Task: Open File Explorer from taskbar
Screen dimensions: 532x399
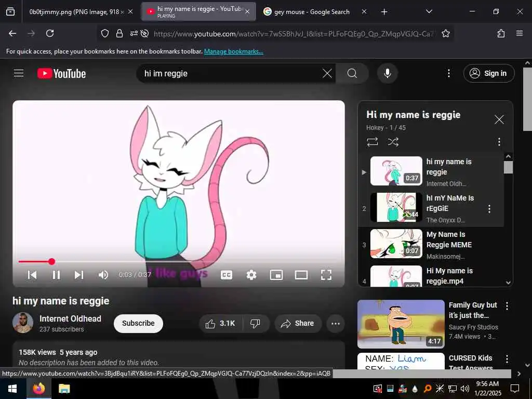Action: (x=64, y=389)
